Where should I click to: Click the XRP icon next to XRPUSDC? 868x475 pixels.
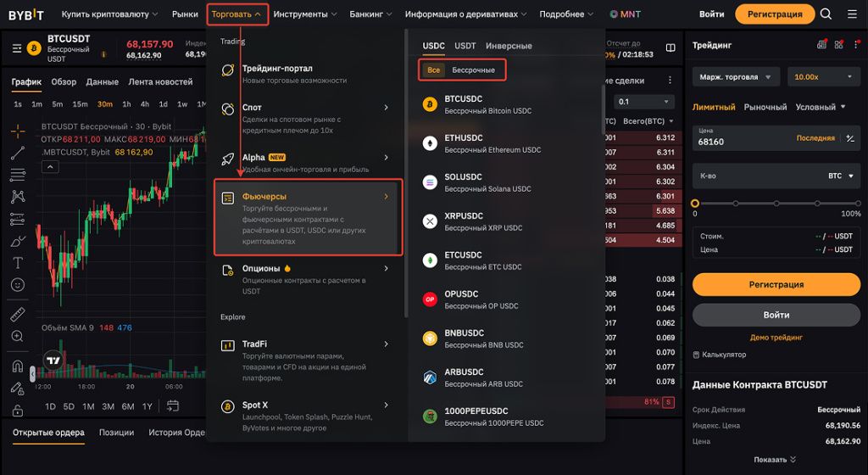pos(430,221)
